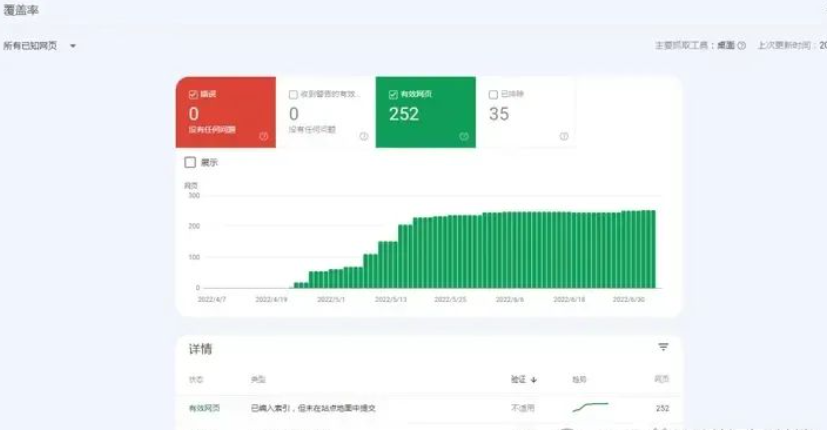This screenshot has width=827, height=430.
Task: Click the 趋势 column header
Action: tap(579, 379)
